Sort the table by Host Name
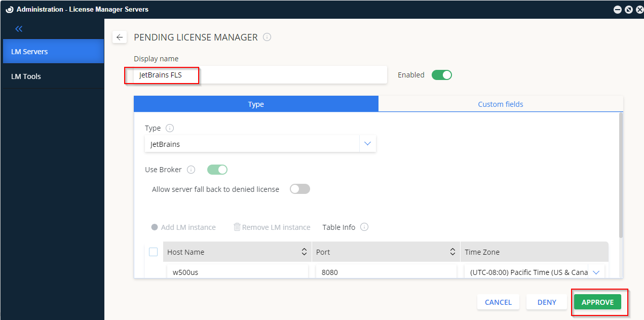The height and width of the screenshot is (320, 644). (x=304, y=252)
